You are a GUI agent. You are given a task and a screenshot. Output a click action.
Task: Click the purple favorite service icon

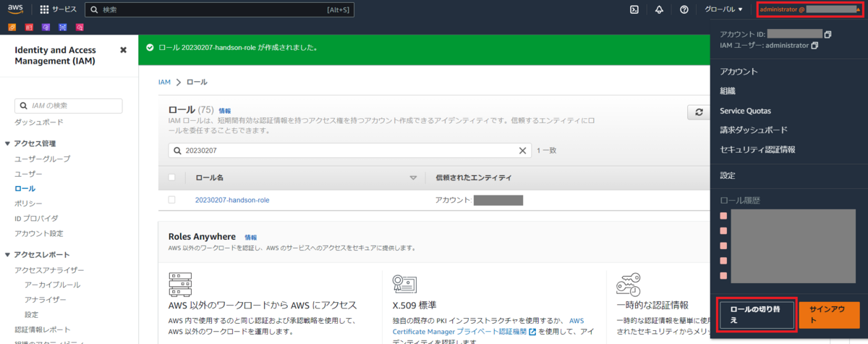tap(46, 27)
